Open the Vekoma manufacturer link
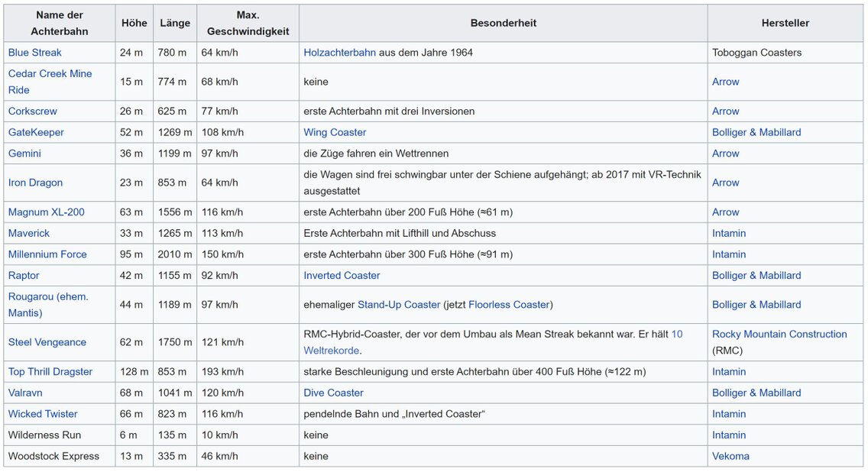 [x=730, y=456]
